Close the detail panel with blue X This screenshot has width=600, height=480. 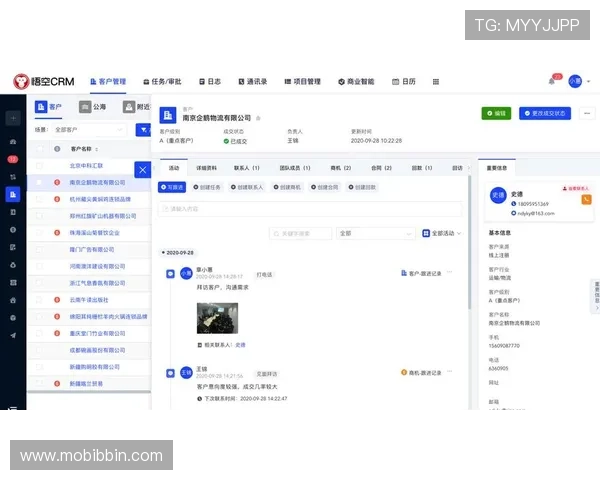142,170
